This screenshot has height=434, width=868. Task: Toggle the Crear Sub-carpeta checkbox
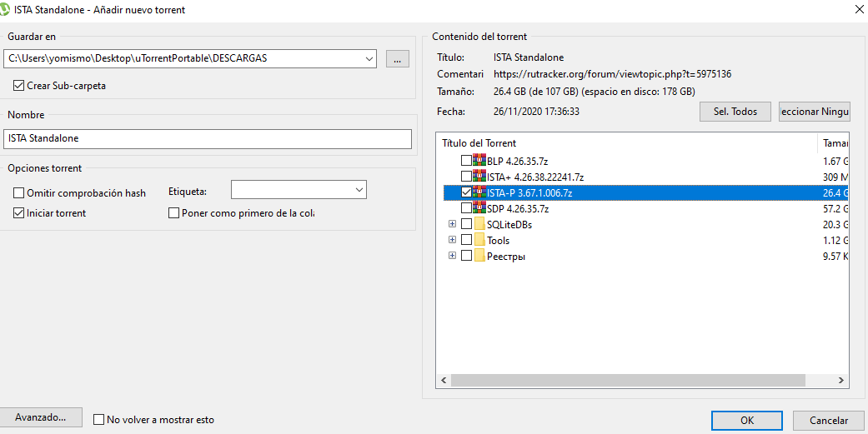[x=19, y=86]
